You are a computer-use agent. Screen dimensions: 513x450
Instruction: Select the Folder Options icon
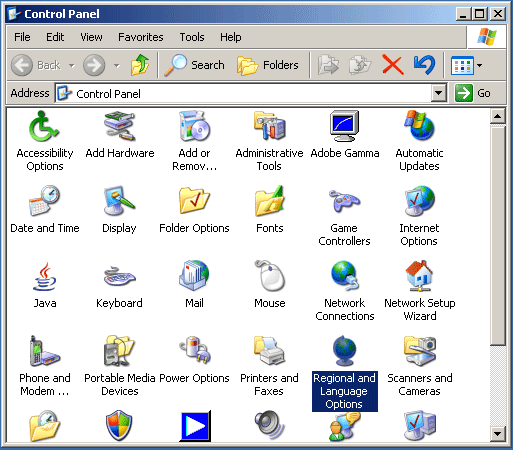[194, 201]
